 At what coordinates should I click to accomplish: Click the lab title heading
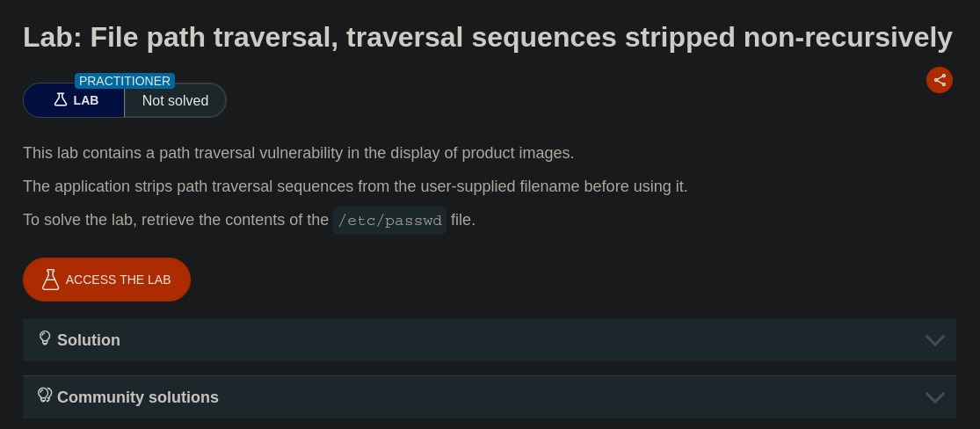487,37
